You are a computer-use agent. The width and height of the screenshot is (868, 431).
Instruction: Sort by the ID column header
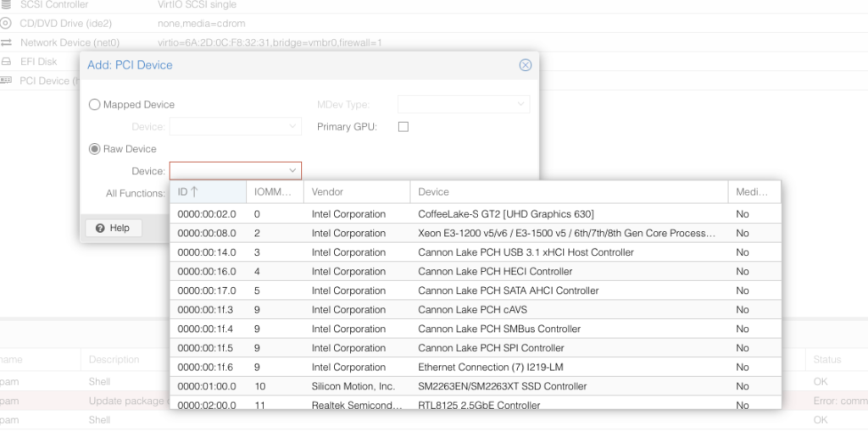(x=187, y=192)
